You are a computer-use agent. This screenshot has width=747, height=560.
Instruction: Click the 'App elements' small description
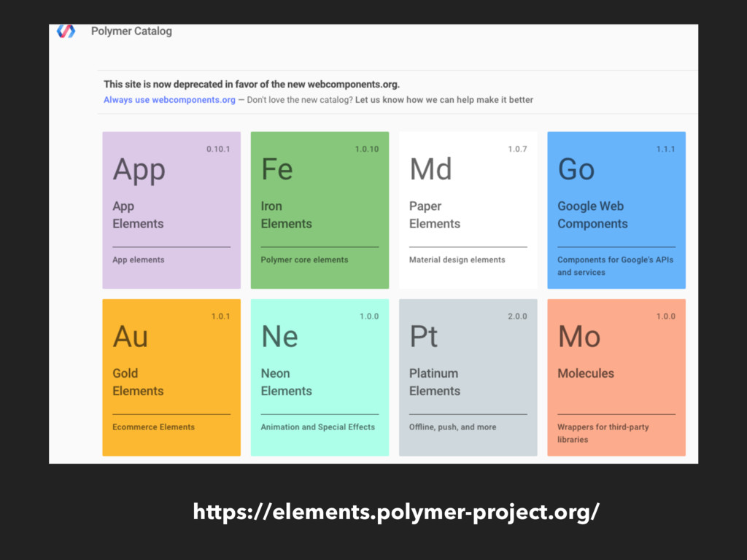coord(138,260)
